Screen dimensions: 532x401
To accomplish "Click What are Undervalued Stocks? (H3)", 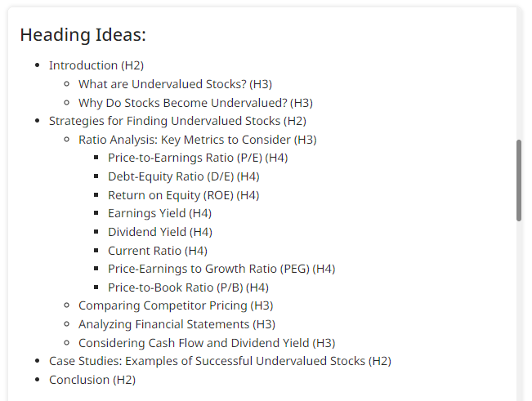I will click(175, 84).
